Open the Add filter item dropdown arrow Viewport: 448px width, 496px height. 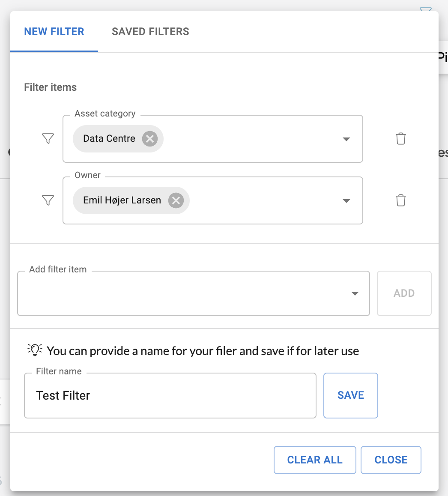tap(355, 293)
